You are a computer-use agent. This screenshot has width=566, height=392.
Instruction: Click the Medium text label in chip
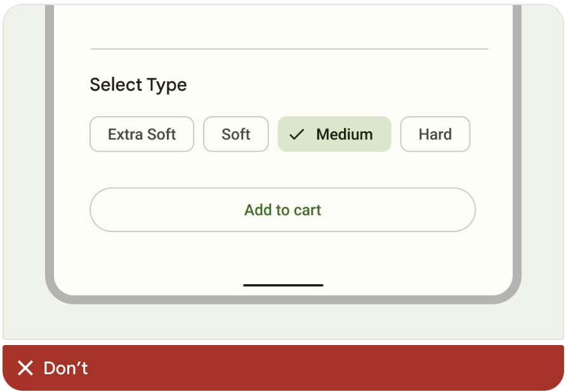click(x=345, y=134)
